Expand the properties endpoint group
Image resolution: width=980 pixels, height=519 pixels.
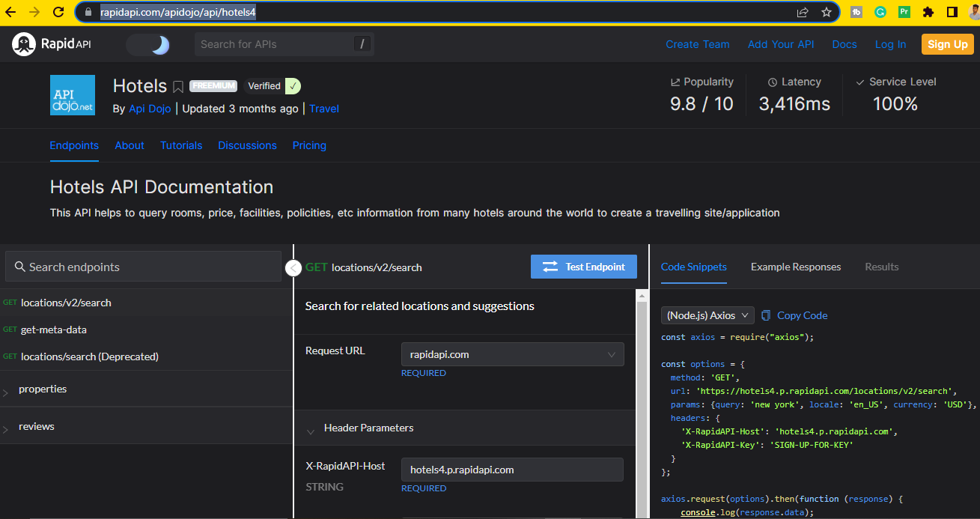[146, 389]
